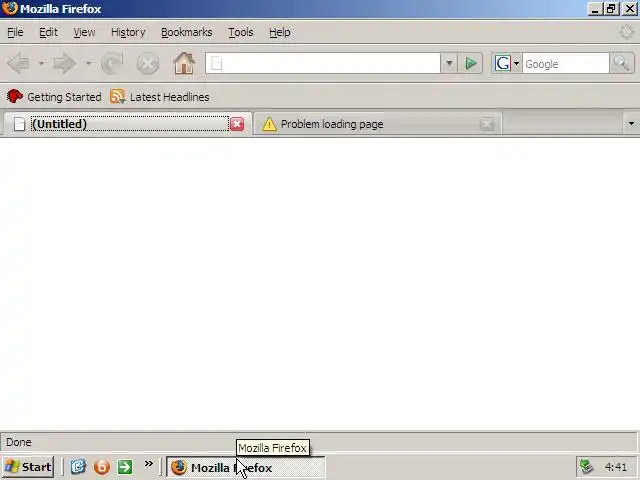Click the search magnifier button
This screenshot has width=640, height=480.
click(x=622, y=63)
